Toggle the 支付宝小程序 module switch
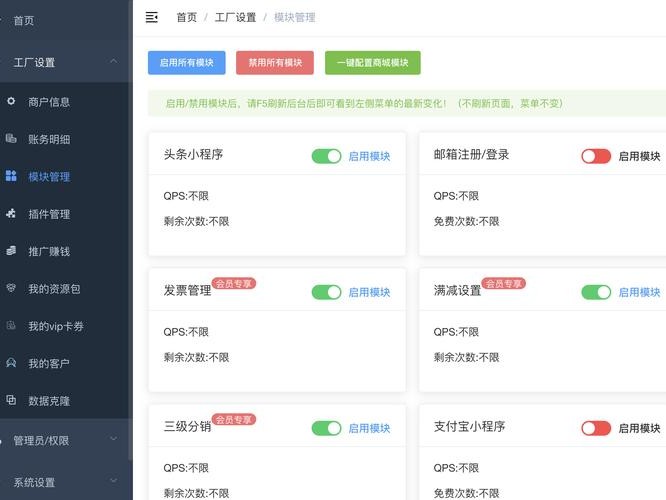The width and height of the screenshot is (666, 500). pos(596,428)
